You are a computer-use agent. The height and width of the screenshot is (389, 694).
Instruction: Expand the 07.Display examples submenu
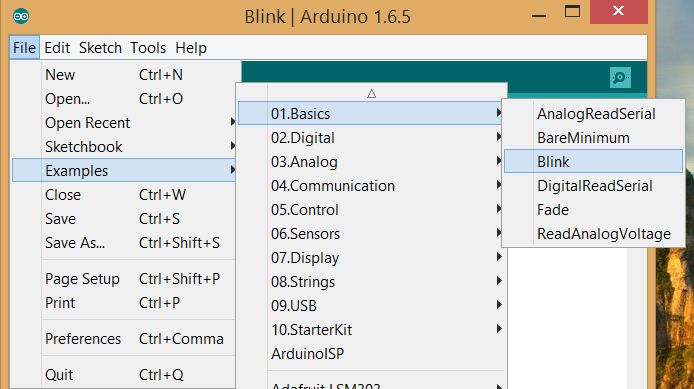(x=371, y=258)
